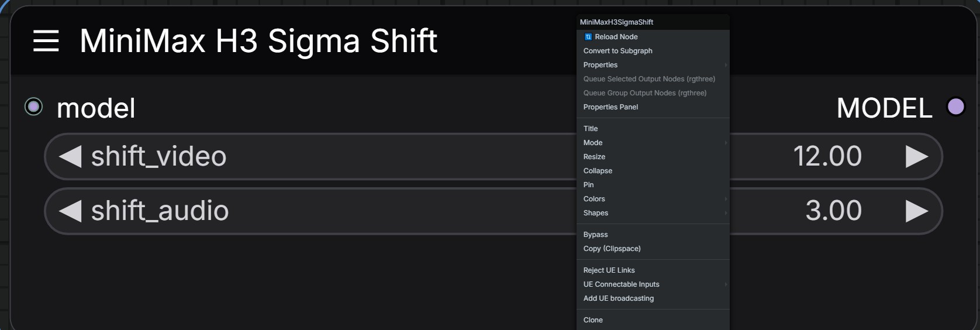Click the model input socket dot
Viewport: 980px width, 330px height.
pyautogui.click(x=33, y=106)
